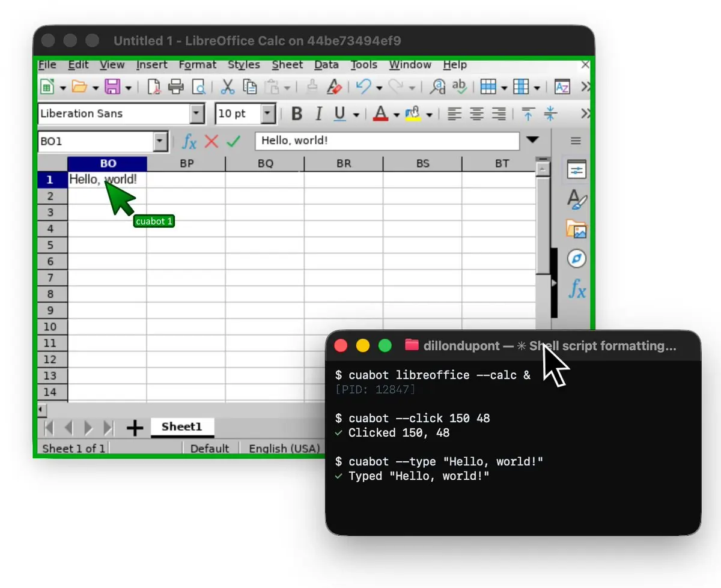Click English (USA) language in status bar
721x588 pixels.
(284, 449)
